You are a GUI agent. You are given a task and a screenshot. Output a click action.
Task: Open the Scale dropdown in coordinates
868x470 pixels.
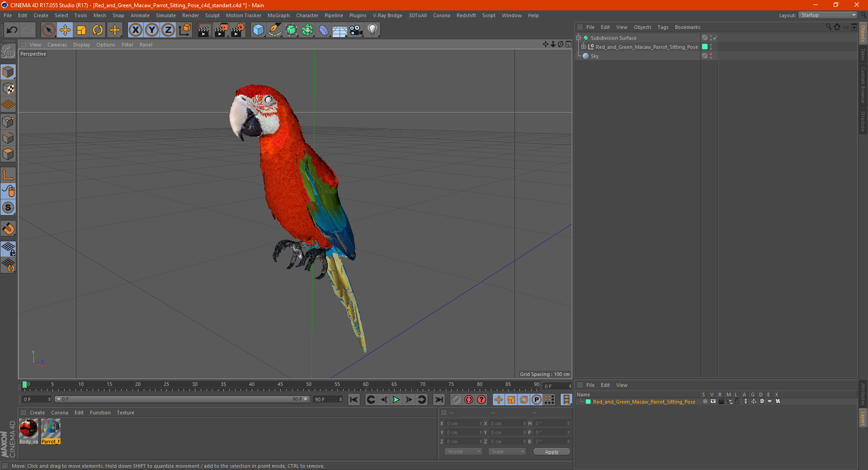pyautogui.click(x=507, y=451)
